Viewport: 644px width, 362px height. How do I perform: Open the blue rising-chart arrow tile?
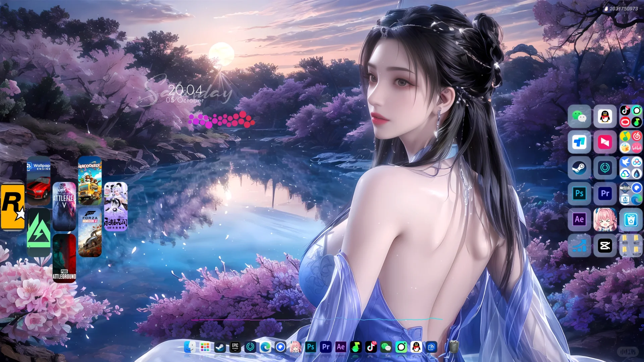pos(579,245)
